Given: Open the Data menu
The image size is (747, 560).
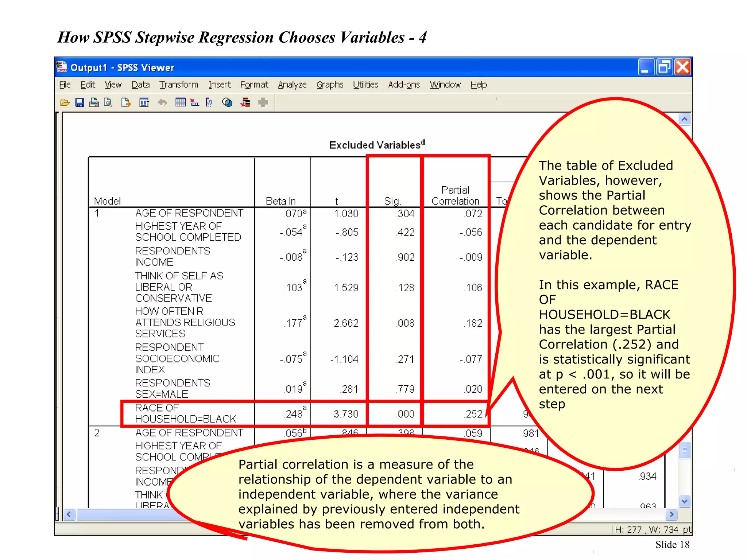Looking at the screenshot, I should (141, 85).
